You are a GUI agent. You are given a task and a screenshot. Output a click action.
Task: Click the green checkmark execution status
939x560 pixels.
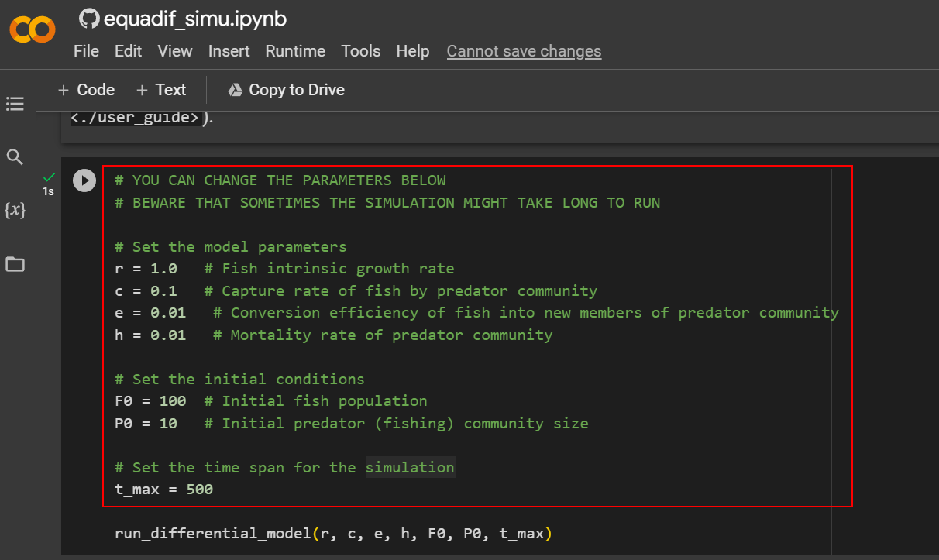[x=50, y=177]
